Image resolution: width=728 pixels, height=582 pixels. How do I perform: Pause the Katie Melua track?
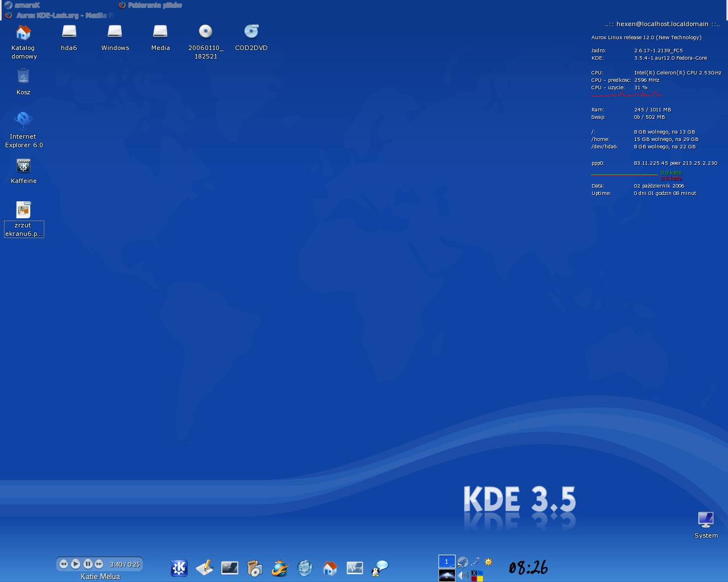click(x=88, y=564)
